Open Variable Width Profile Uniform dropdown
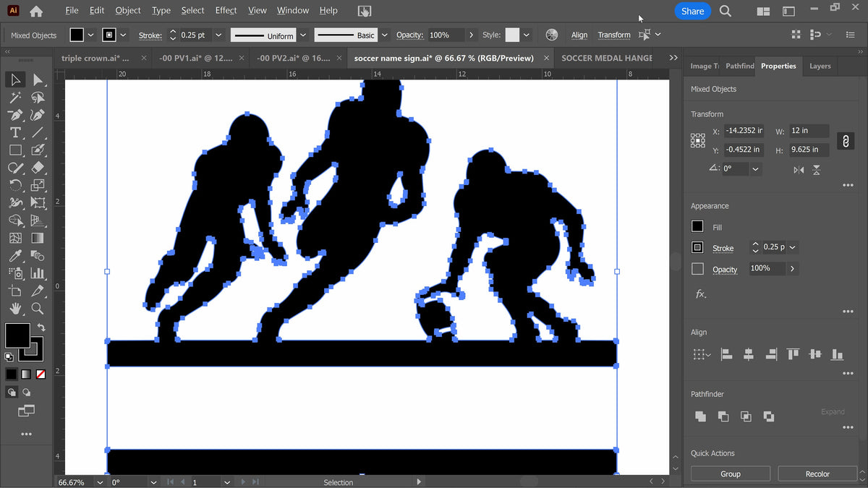Viewport: 868px width, 488px height. 302,35
